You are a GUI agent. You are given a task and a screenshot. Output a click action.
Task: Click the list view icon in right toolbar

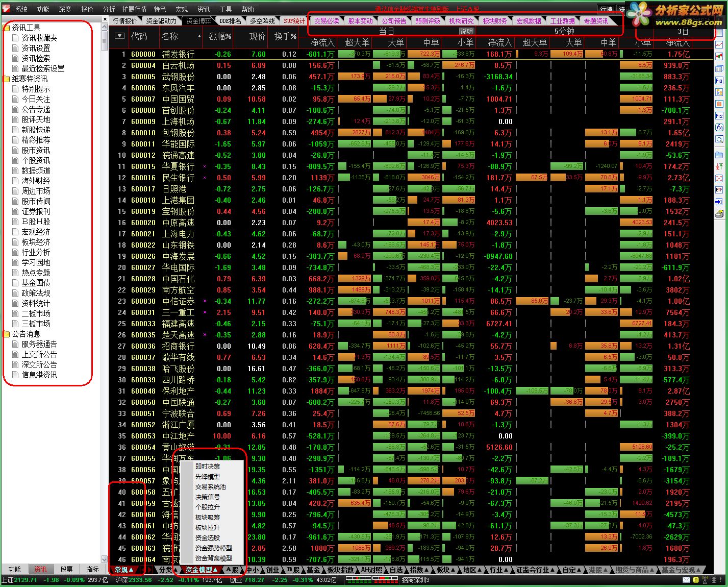point(719,34)
